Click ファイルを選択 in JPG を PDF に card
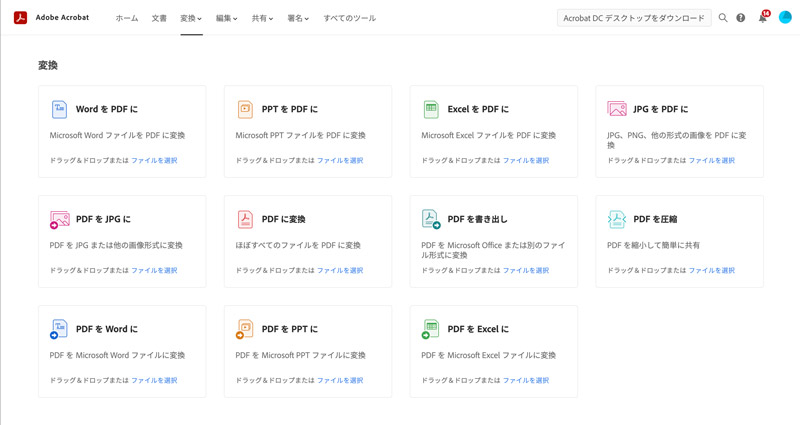Screen dimensions: 800x425 click(712, 160)
